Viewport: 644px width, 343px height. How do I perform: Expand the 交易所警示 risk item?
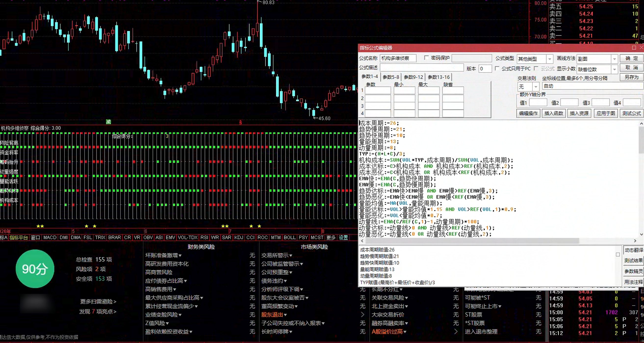(x=276, y=255)
